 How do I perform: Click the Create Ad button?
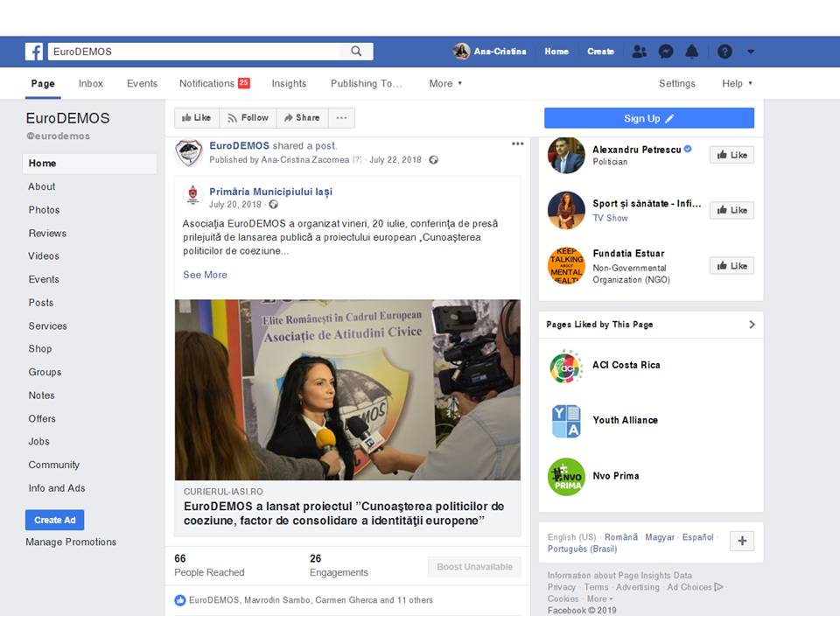(54, 520)
